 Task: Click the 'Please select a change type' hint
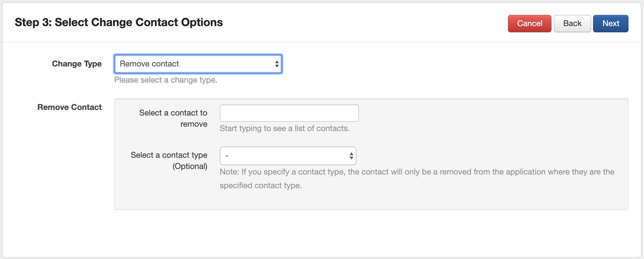pos(166,80)
